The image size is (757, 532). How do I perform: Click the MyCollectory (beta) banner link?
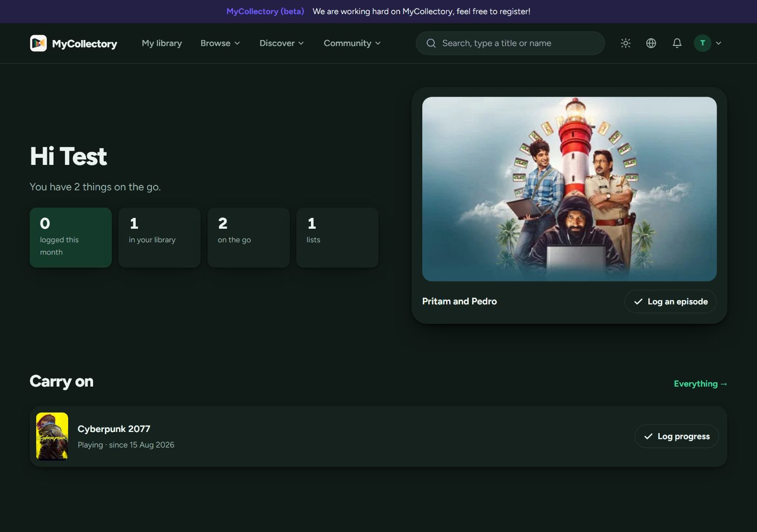(265, 11)
